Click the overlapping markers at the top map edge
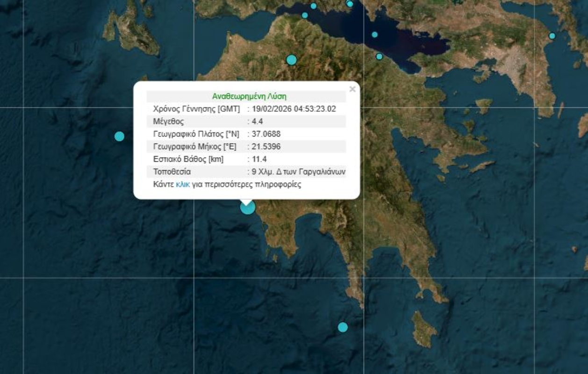This screenshot has height=374, width=588. pos(350,4)
